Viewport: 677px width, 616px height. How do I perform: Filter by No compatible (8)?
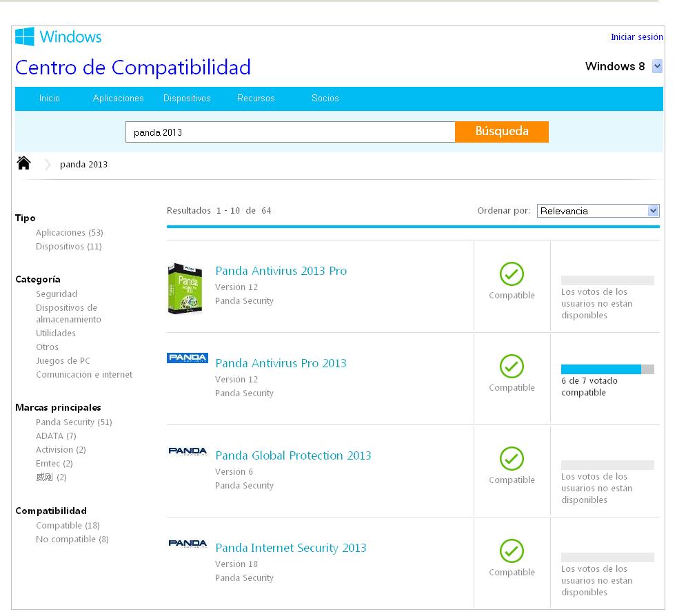pos(72,540)
